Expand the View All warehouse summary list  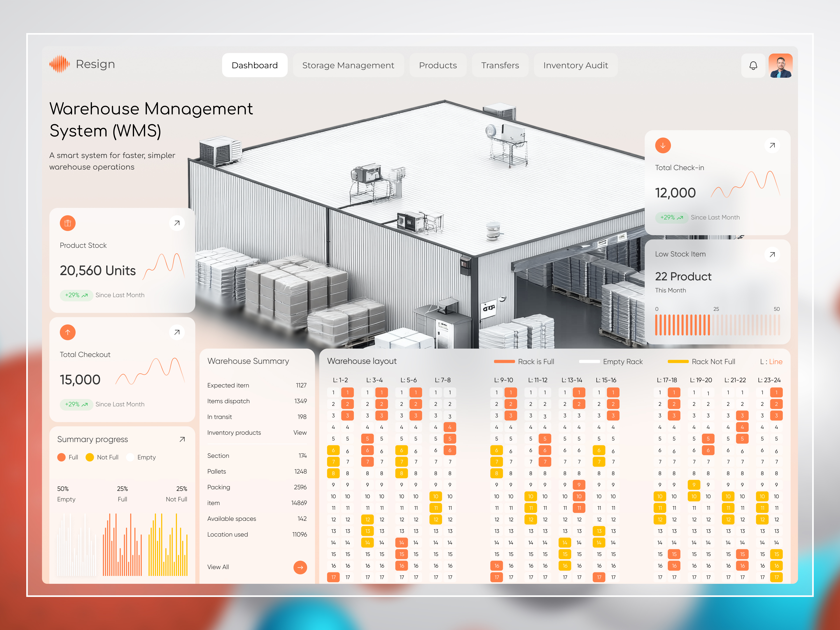(x=300, y=567)
